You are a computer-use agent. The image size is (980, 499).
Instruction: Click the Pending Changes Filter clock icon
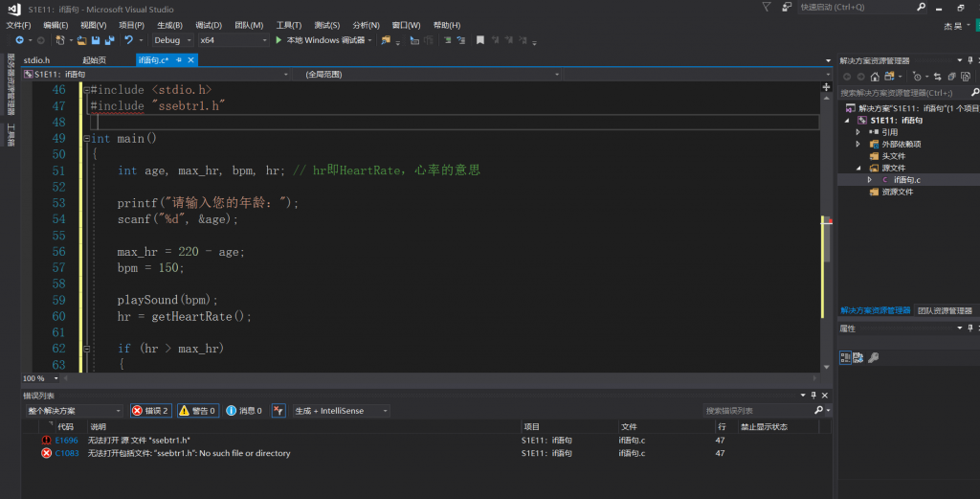917,77
